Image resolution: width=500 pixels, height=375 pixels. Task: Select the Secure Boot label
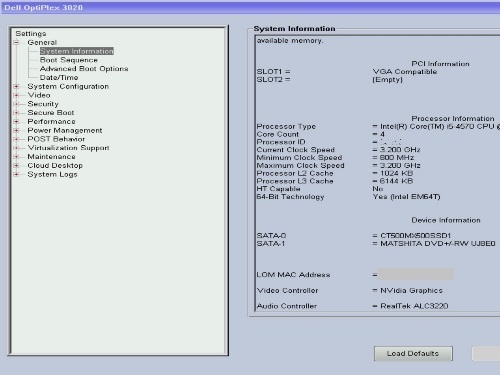click(x=51, y=113)
